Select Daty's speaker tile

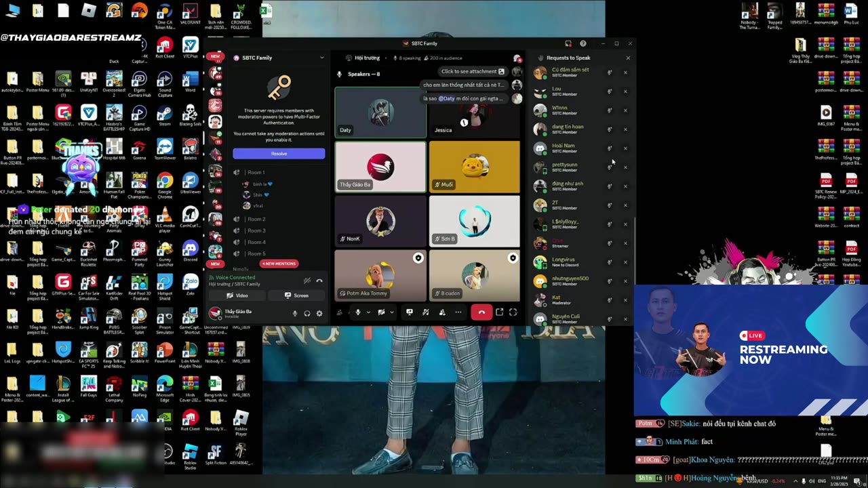click(x=380, y=112)
